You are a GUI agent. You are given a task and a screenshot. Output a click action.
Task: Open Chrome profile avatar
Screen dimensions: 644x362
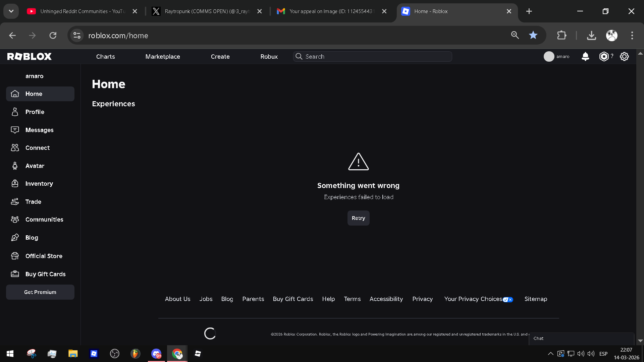pyautogui.click(x=611, y=35)
